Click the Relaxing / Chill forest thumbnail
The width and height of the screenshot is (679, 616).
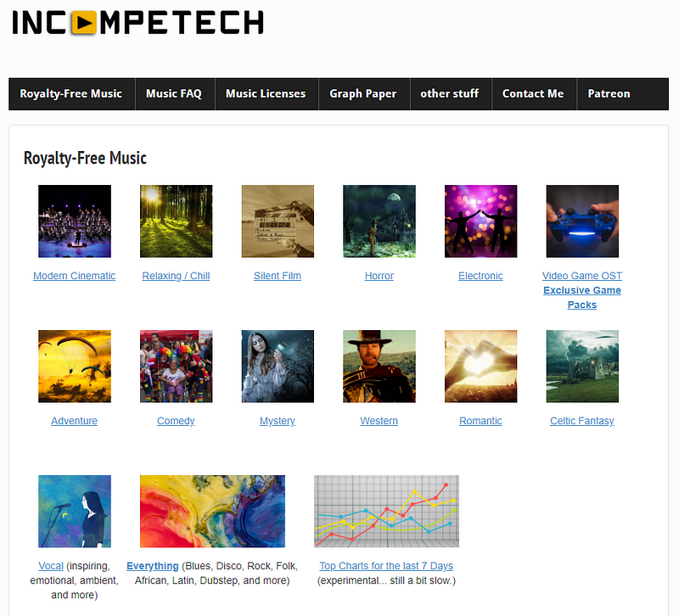[177, 221]
